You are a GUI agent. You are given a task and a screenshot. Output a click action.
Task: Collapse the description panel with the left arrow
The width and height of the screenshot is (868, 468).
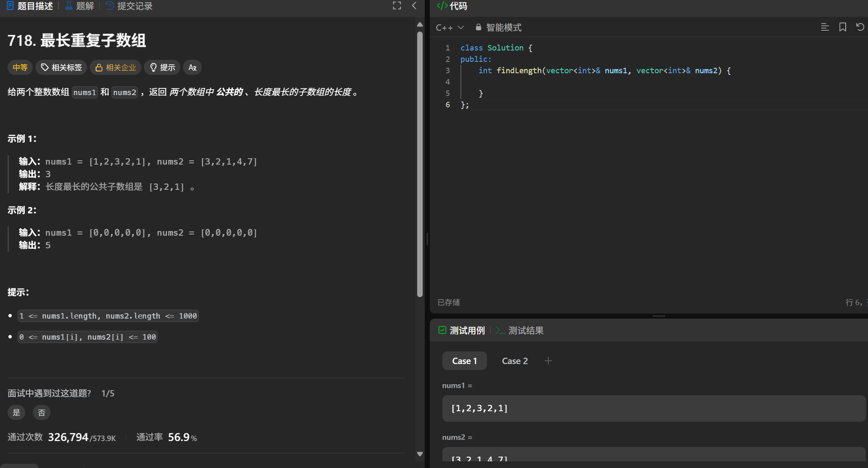[x=414, y=6]
